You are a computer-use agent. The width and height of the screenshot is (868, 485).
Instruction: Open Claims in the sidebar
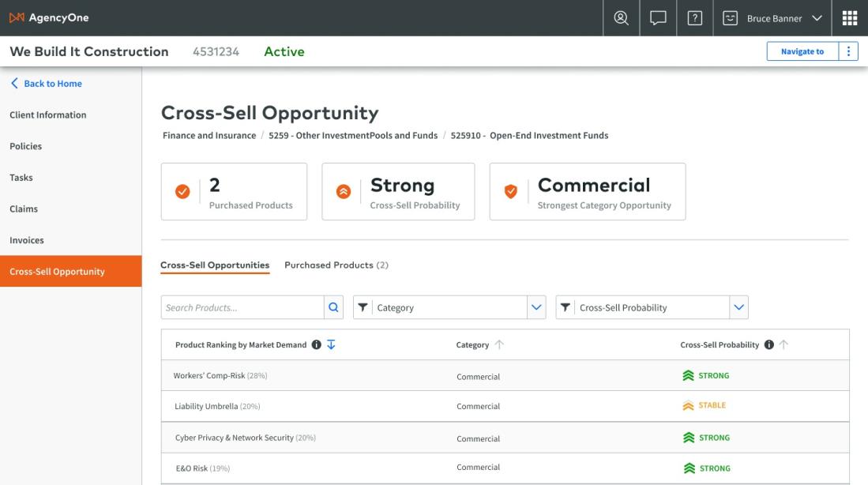pyautogui.click(x=24, y=209)
